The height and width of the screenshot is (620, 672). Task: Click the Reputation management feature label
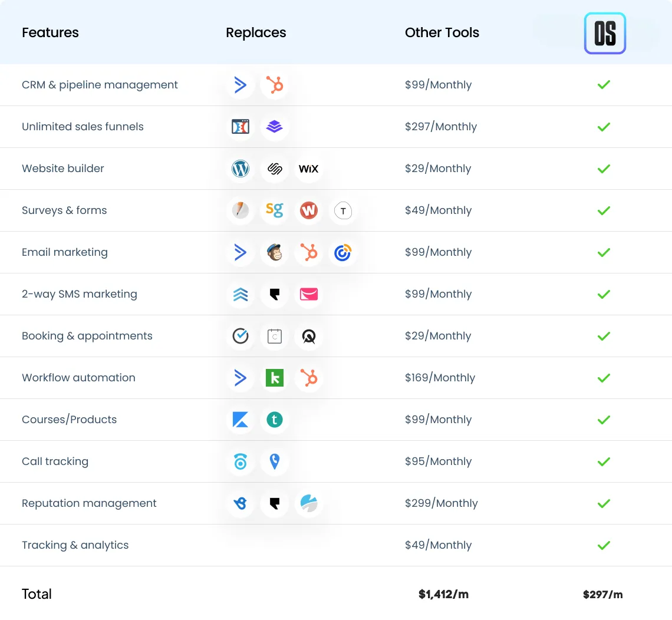[x=89, y=503]
